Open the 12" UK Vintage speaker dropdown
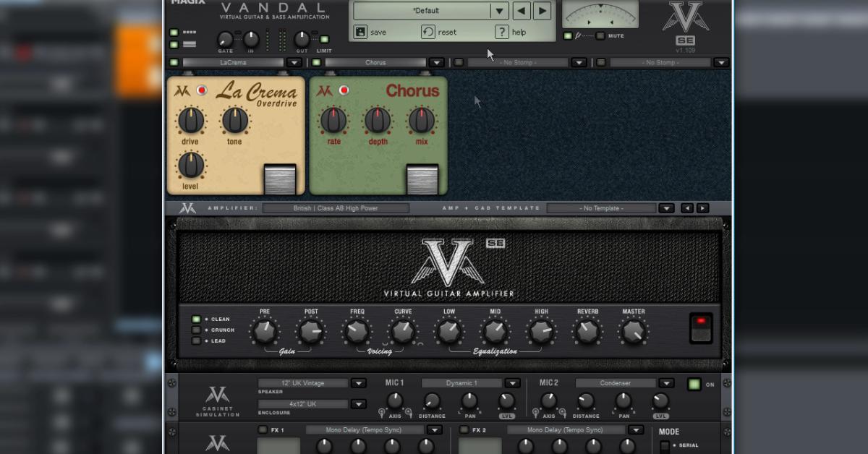Screen dimensions: 868x454 coord(359,383)
